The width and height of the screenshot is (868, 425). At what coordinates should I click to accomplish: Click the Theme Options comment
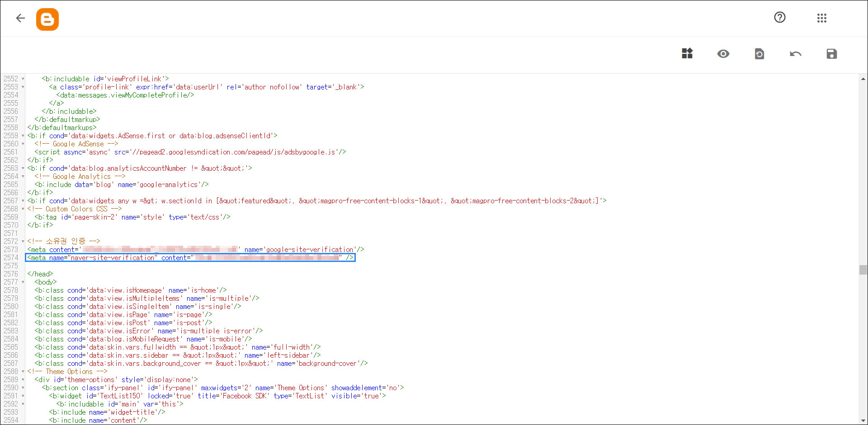(67, 371)
